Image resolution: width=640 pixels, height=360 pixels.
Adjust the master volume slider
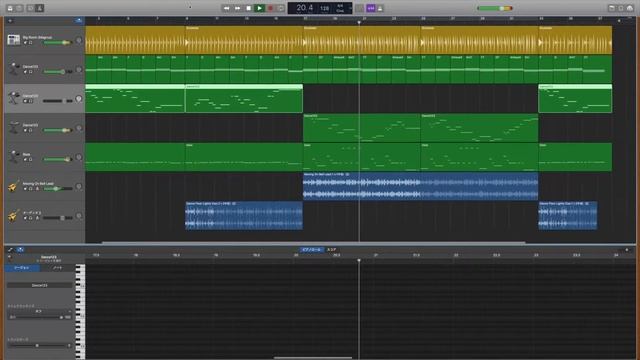point(495,8)
